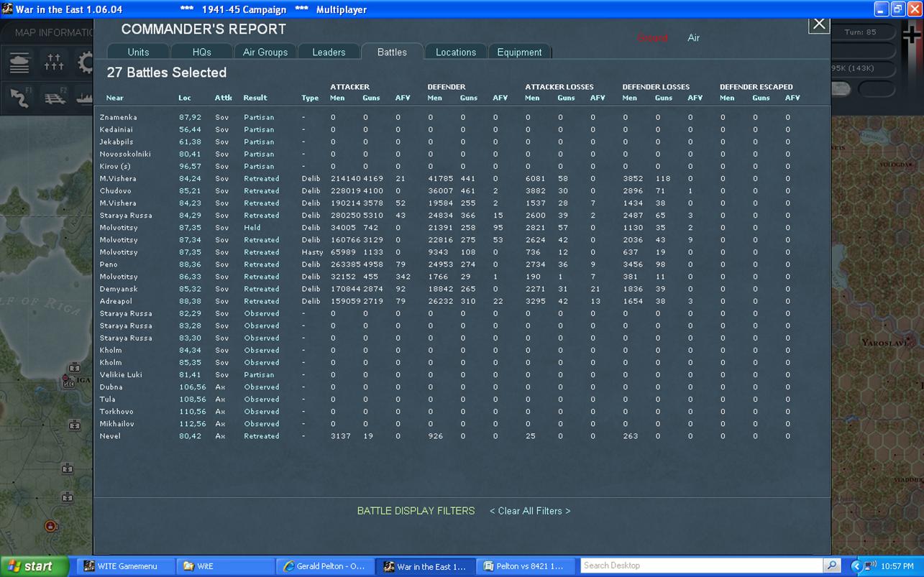Click the 27 Battles Selected heading
924x577 pixels.
[167, 73]
